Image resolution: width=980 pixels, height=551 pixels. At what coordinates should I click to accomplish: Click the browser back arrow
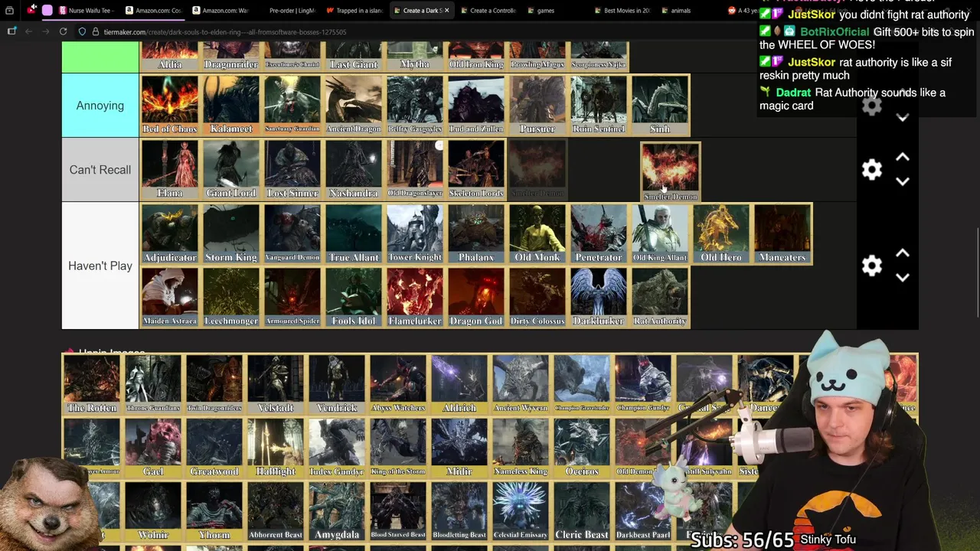[x=28, y=31]
